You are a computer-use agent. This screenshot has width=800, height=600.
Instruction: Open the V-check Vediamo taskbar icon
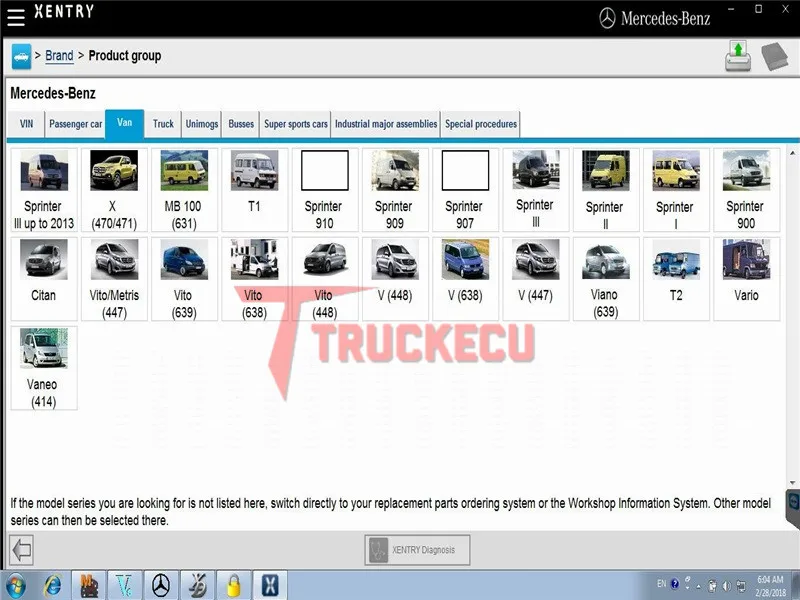[125, 586]
